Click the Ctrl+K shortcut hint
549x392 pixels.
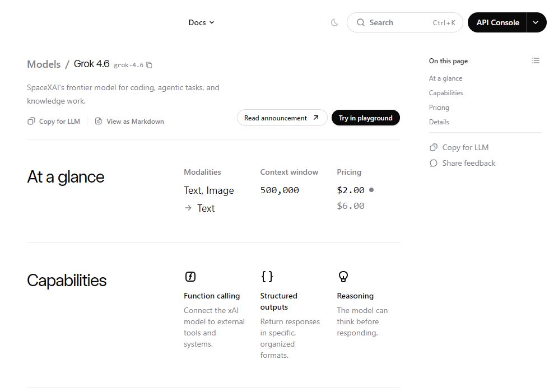444,23
